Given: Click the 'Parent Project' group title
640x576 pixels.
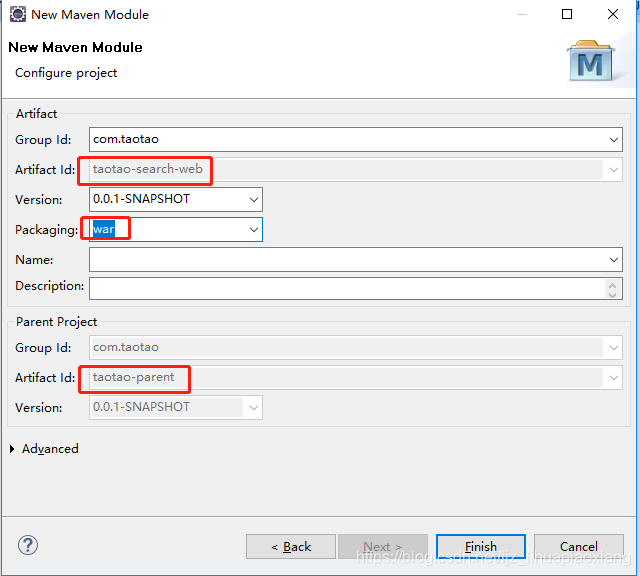Looking at the screenshot, I should click(x=56, y=322).
